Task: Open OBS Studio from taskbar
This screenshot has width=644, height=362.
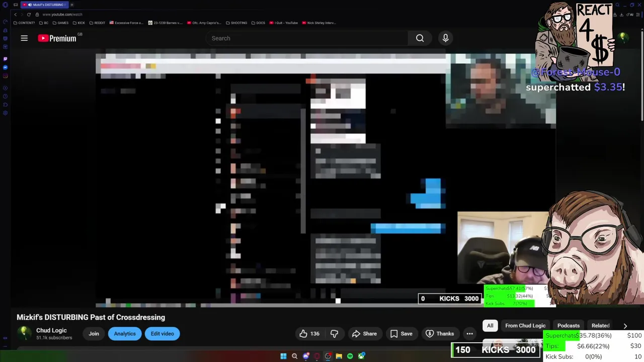Action: (328, 356)
